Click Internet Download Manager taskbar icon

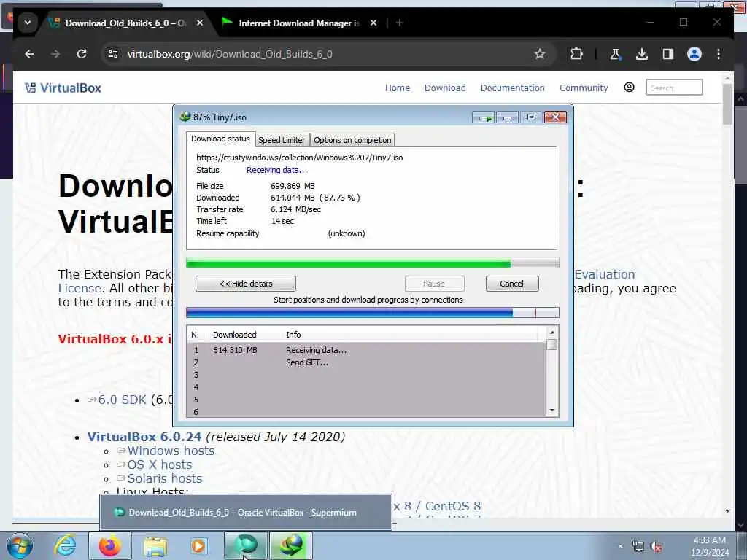pos(291,545)
